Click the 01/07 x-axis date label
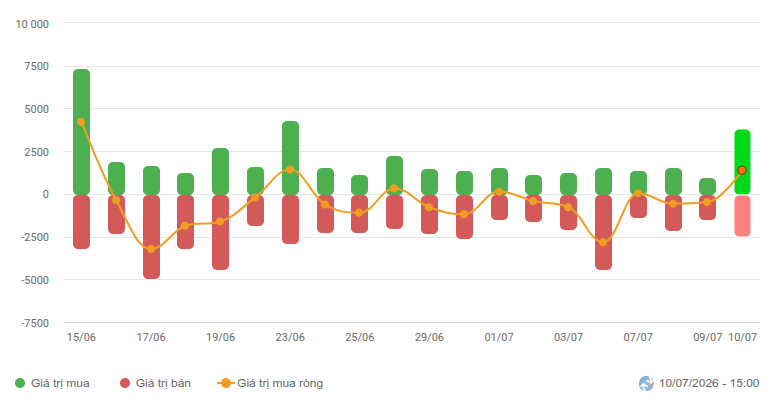 (x=499, y=338)
